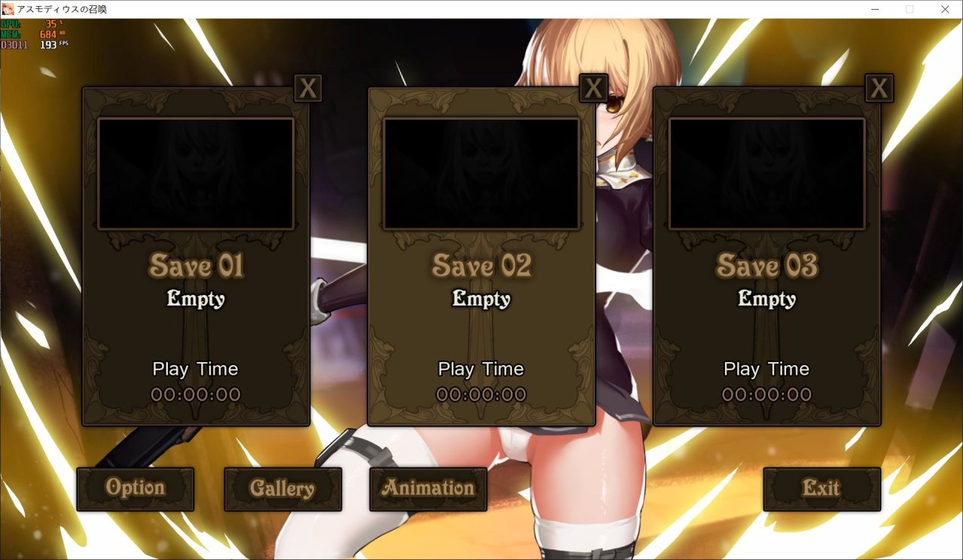Click the Save 02 Play Time counter

(481, 394)
